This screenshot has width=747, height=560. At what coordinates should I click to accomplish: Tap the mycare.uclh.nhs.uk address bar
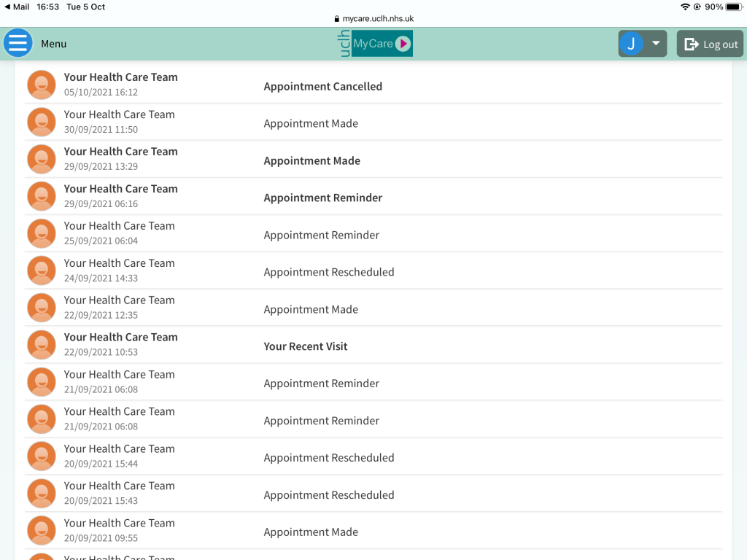373,19
